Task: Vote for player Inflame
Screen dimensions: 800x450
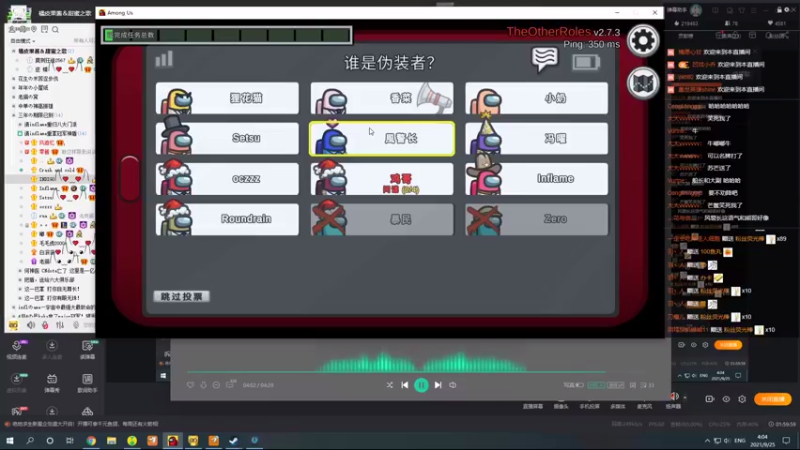Action: point(536,179)
